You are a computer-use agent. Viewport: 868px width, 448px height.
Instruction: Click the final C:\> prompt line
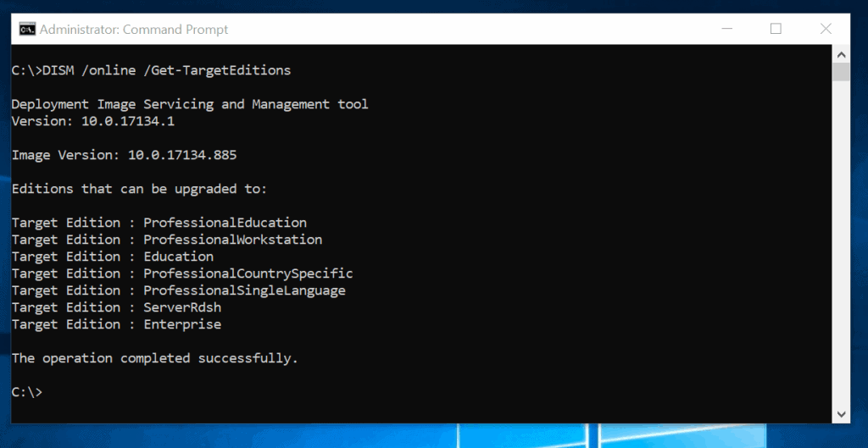(x=26, y=392)
